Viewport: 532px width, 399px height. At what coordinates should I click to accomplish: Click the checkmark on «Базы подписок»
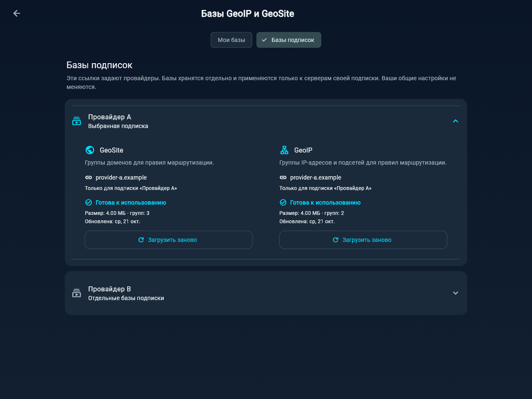pyautogui.click(x=264, y=40)
